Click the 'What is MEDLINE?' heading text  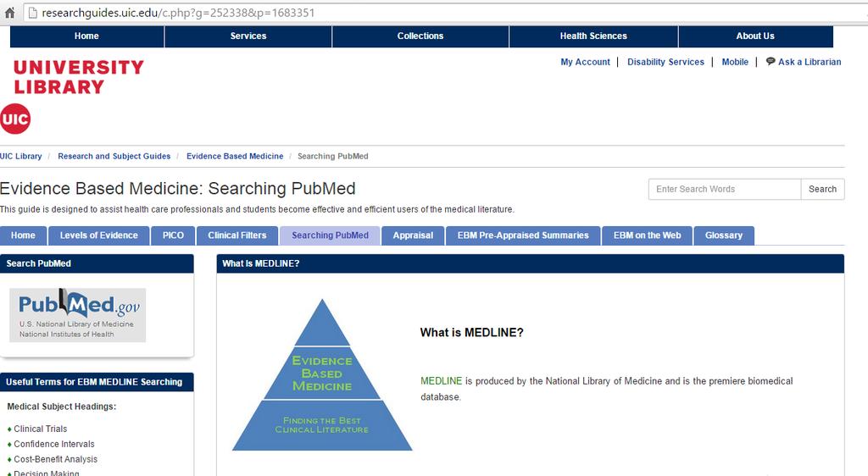pos(471,332)
